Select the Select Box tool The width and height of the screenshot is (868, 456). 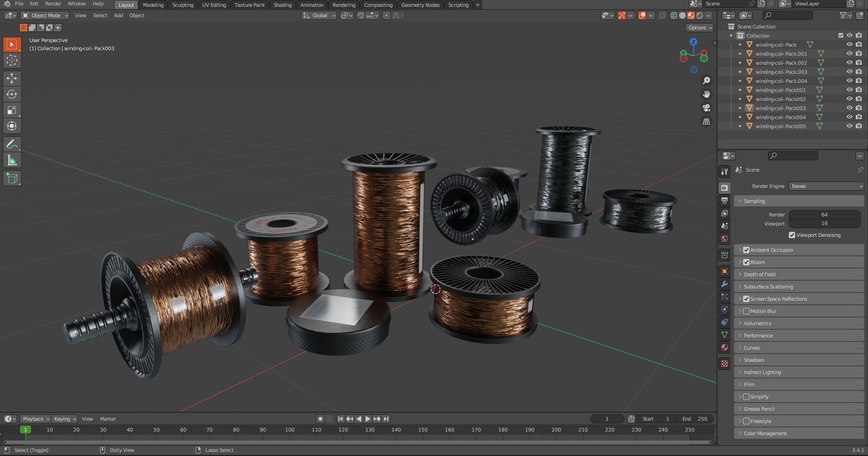coord(12,44)
